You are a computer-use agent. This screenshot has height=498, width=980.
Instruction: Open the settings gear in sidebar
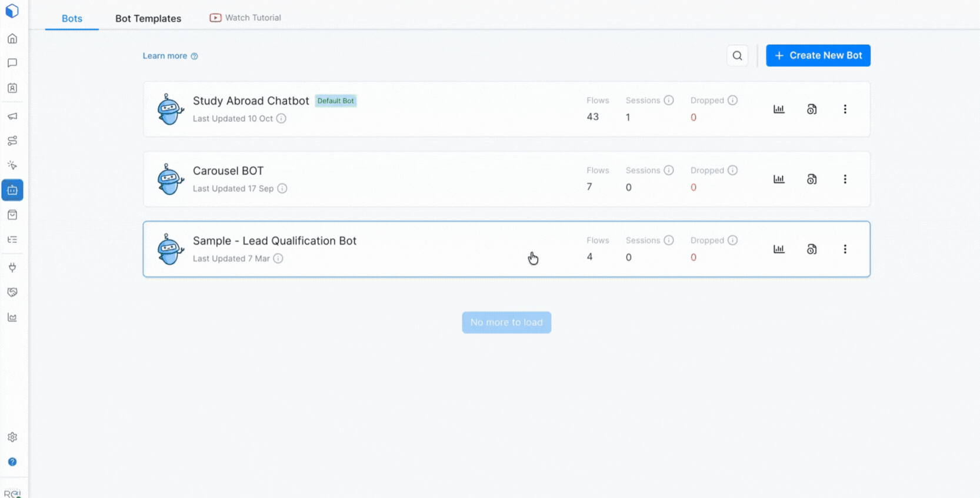point(12,437)
